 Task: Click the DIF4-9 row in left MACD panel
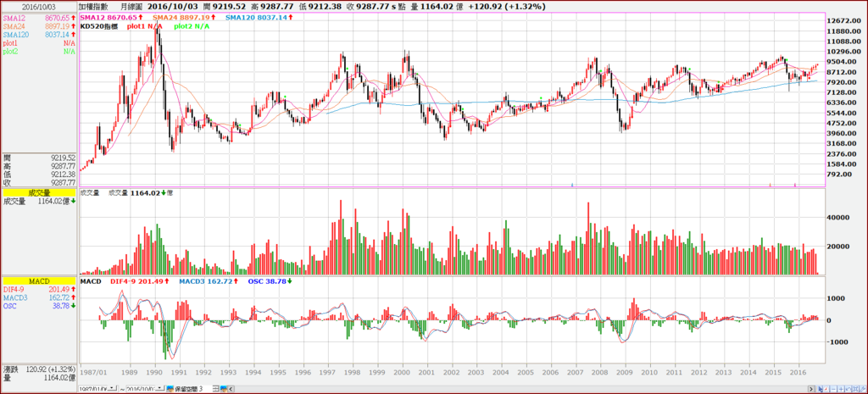[x=39, y=290]
